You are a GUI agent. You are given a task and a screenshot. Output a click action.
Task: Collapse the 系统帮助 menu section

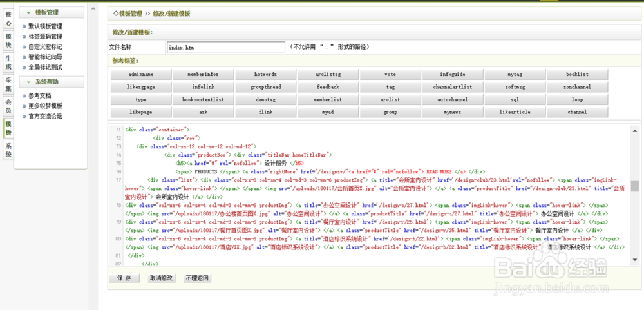point(52,82)
